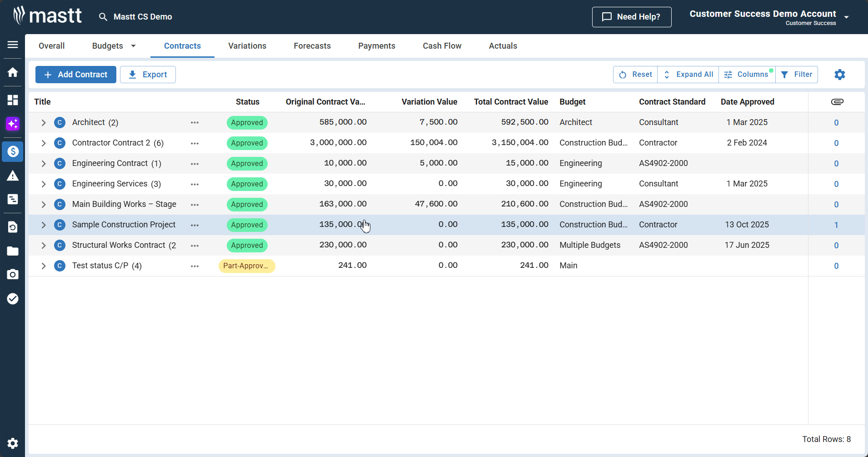Screen dimensions: 868x457
Task: Expand the Sample Construction Project row
Action: pyautogui.click(x=44, y=225)
